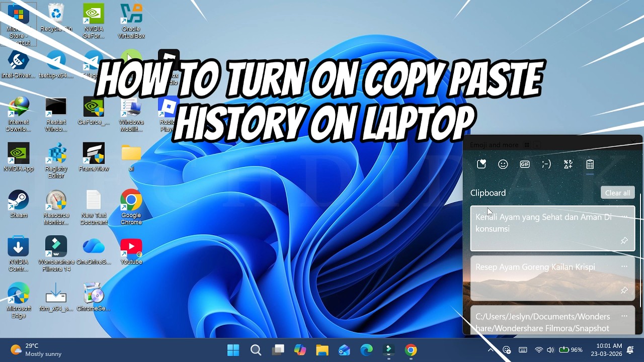644x362 pixels.
Task: Select the Wondershare Filmora 14 desktop icon
Action: (56, 254)
